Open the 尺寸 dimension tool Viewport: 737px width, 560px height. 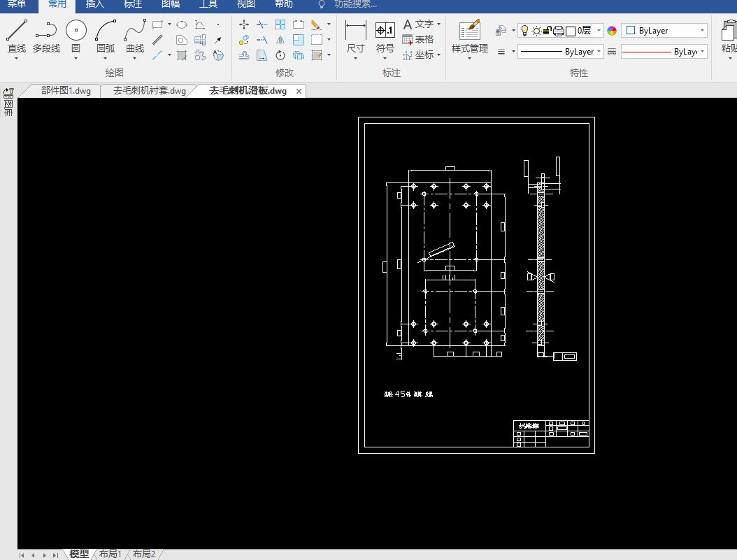tap(355, 36)
